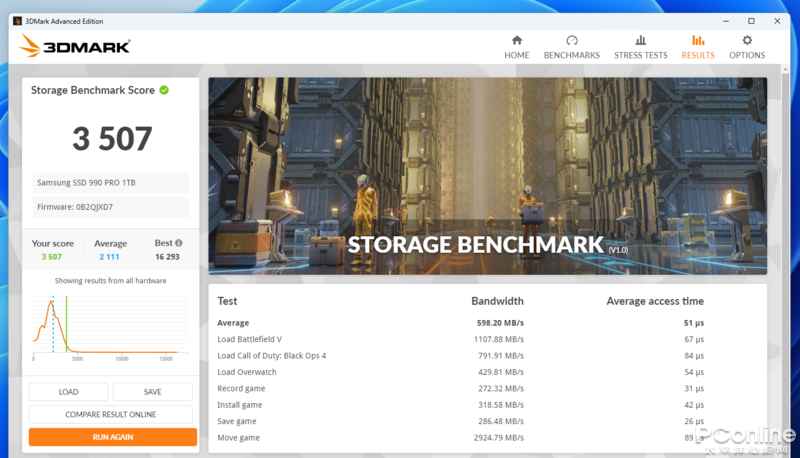Select the Samsung SSD 990 PRO 1TB field

[x=110, y=183]
